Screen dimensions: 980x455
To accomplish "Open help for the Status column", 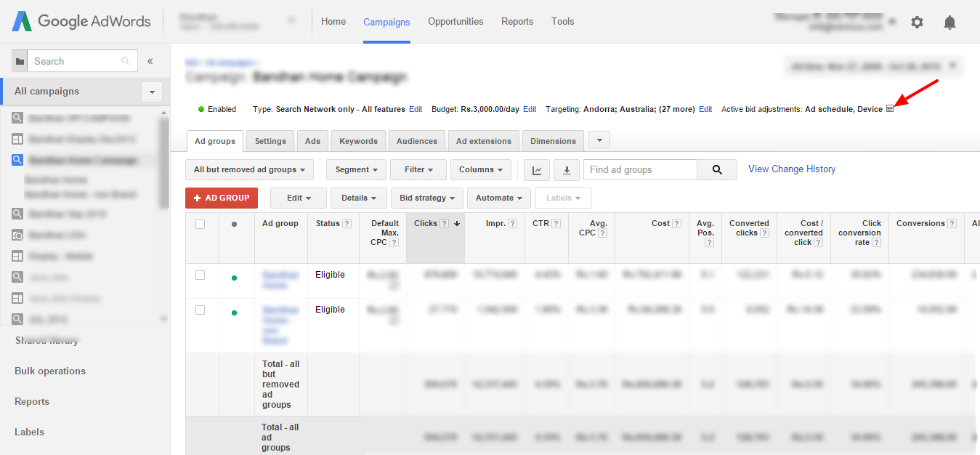I will click(347, 224).
